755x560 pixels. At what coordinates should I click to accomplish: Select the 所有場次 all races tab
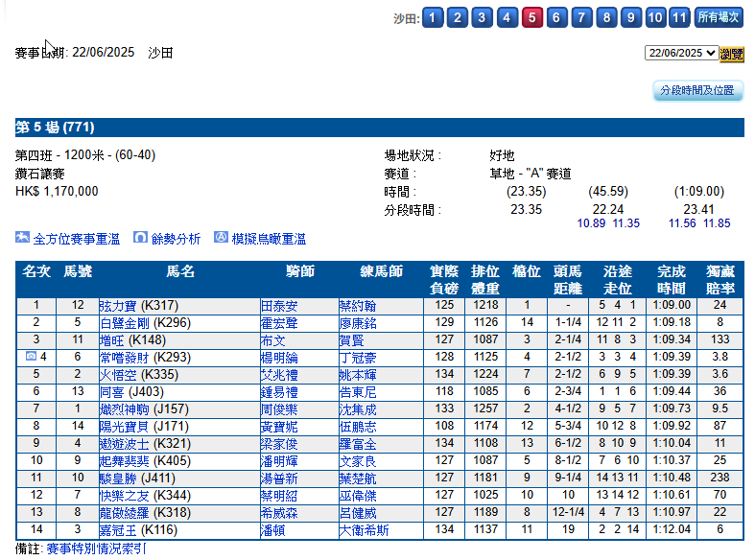(719, 18)
